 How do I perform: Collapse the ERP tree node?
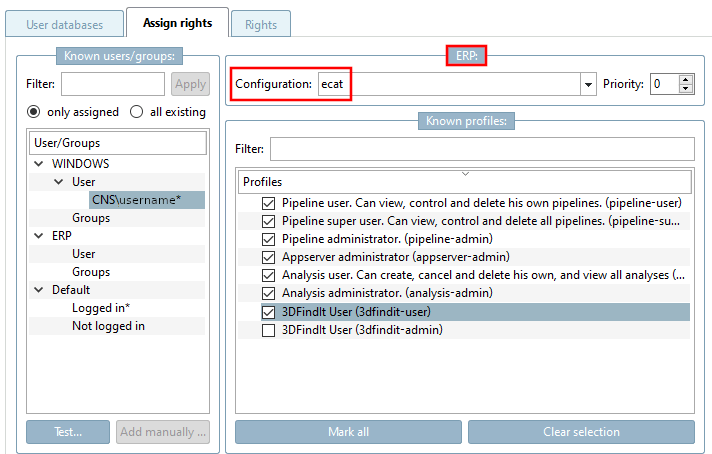[38, 236]
